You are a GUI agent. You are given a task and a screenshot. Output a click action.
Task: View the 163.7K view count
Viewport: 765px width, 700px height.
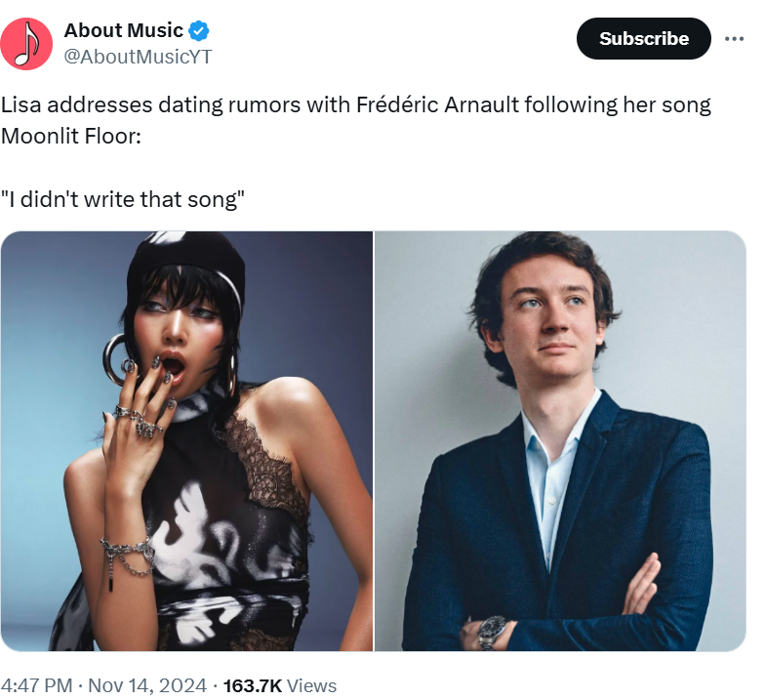(x=253, y=685)
